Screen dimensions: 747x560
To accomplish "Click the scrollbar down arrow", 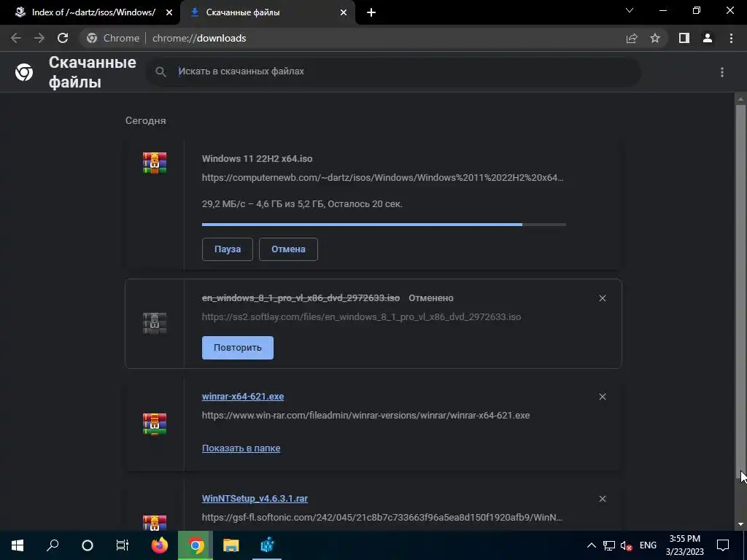I will 740,524.
